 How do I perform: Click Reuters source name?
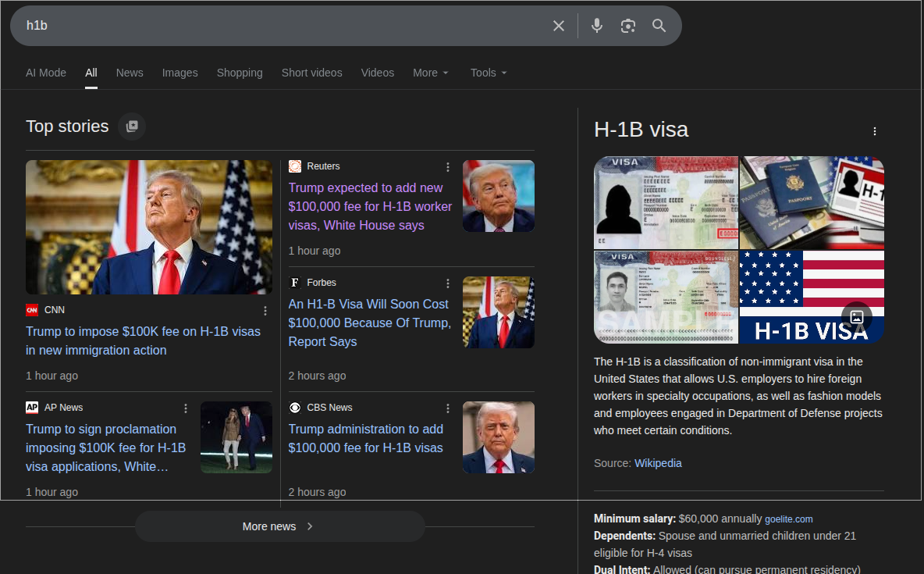click(x=323, y=166)
